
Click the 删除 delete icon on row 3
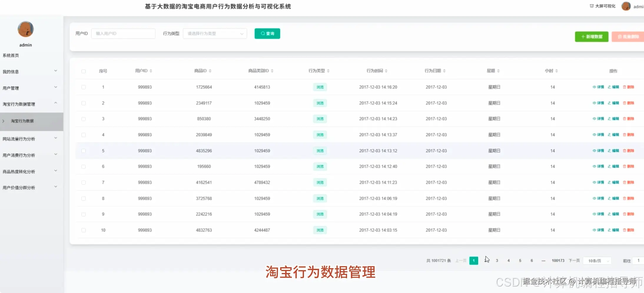(x=625, y=119)
